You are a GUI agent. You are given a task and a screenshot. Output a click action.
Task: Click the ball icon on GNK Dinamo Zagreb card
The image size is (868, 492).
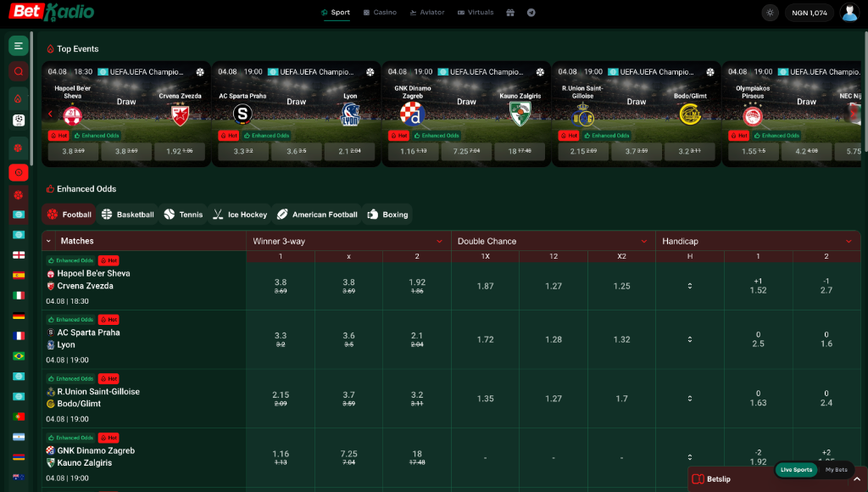[540, 72]
